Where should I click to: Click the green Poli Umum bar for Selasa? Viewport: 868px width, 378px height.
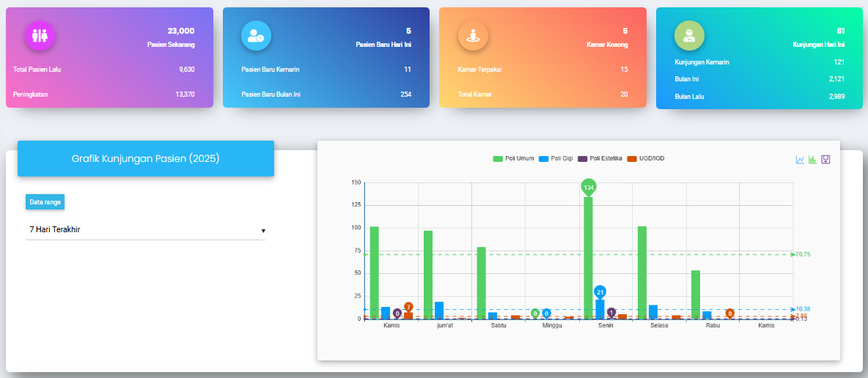point(642,273)
